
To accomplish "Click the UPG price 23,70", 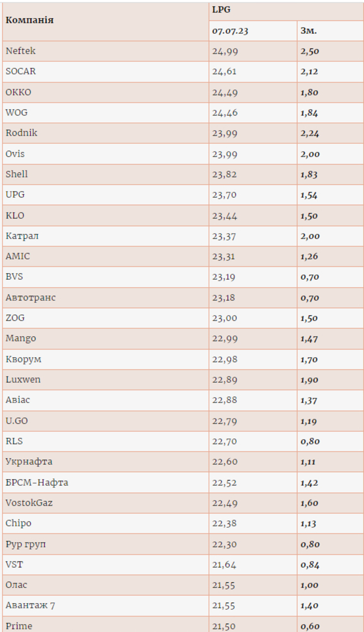I will click(225, 195).
